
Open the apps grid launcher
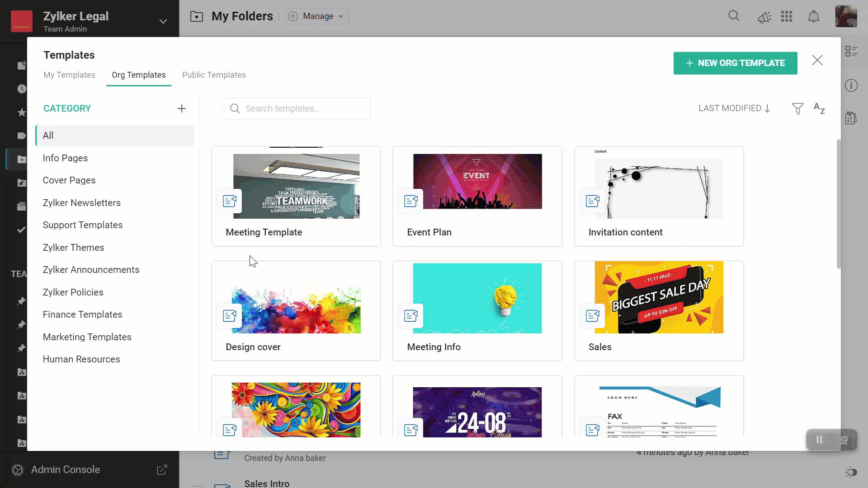[x=787, y=17]
